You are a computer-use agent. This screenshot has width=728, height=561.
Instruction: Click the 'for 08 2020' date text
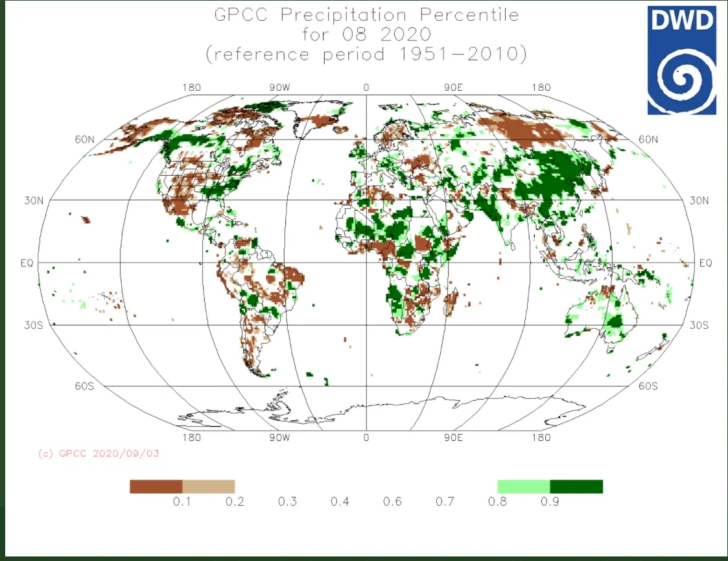coord(366,34)
